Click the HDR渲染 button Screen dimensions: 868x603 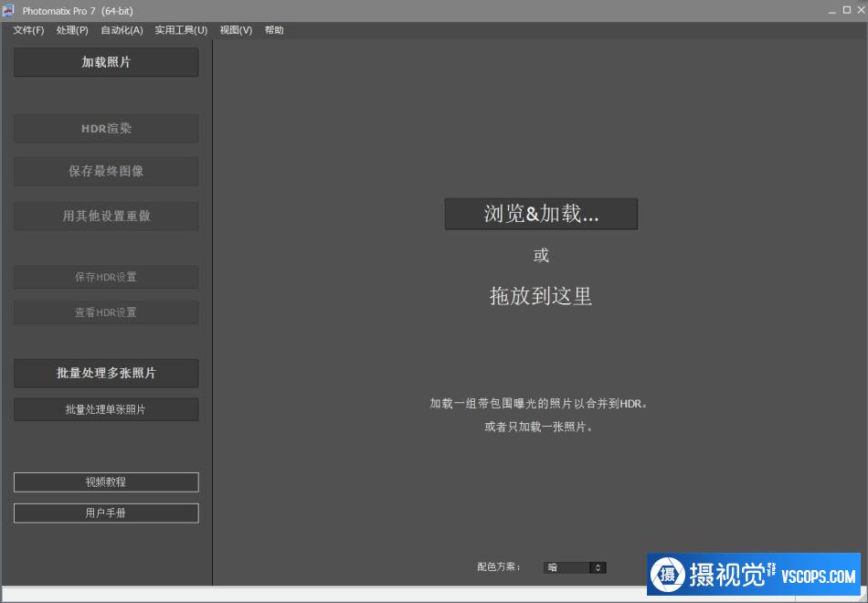point(106,129)
